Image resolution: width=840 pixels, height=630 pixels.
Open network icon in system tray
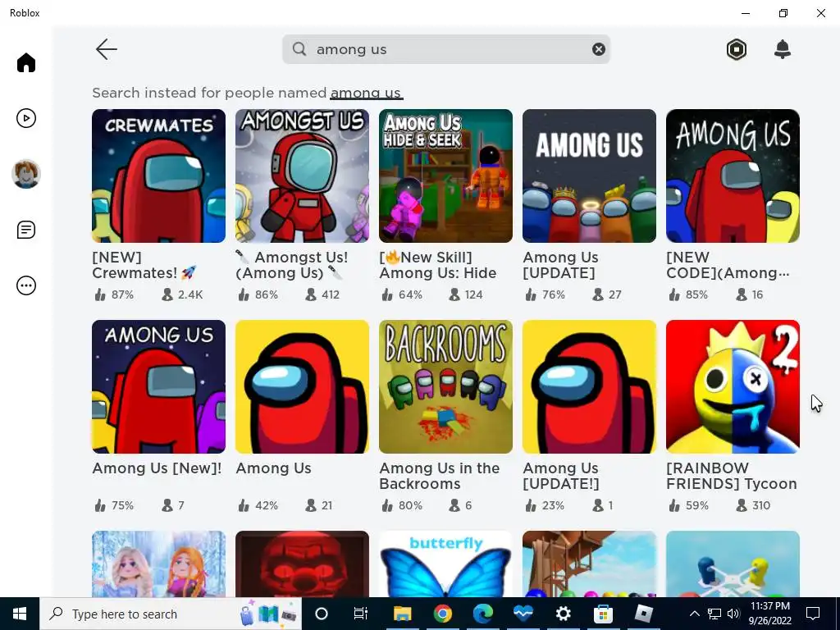[714, 614]
